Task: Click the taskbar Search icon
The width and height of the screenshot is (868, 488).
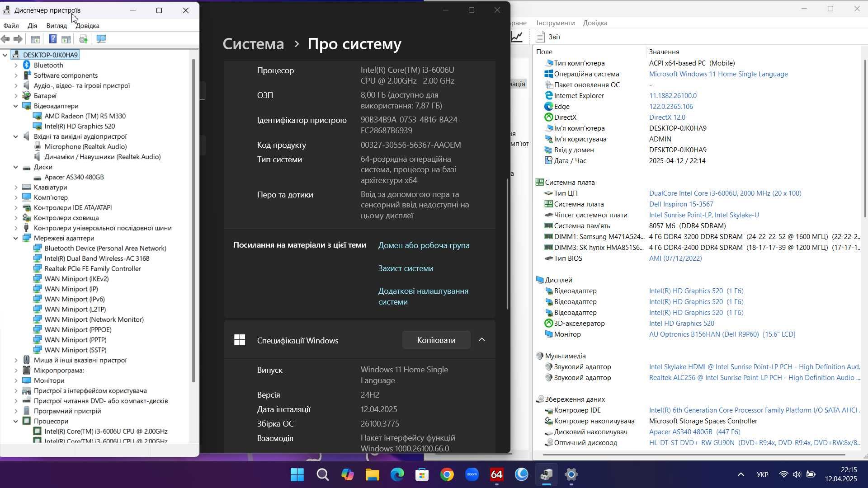Action: pos(323,475)
